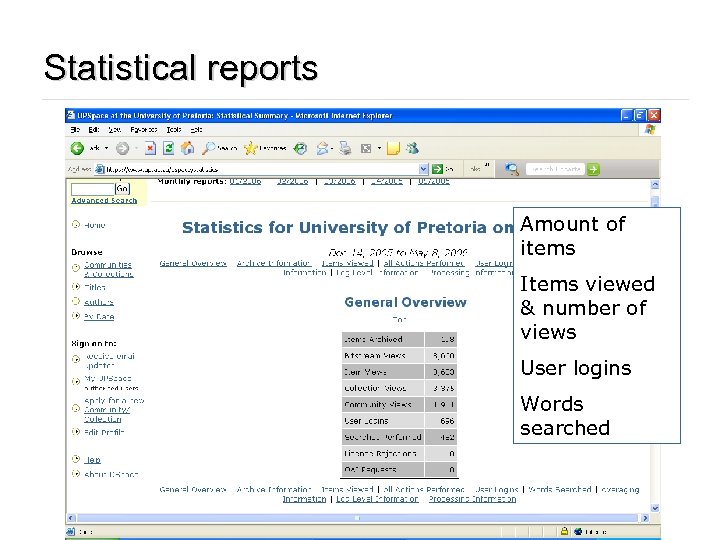Open the View menu

pyautogui.click(x=115, y=130)
